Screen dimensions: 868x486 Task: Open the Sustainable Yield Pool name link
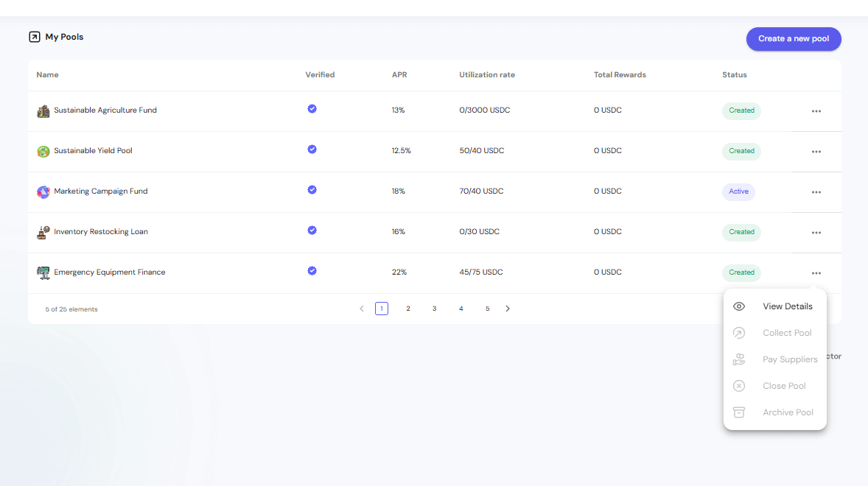(x=93, y=151)
